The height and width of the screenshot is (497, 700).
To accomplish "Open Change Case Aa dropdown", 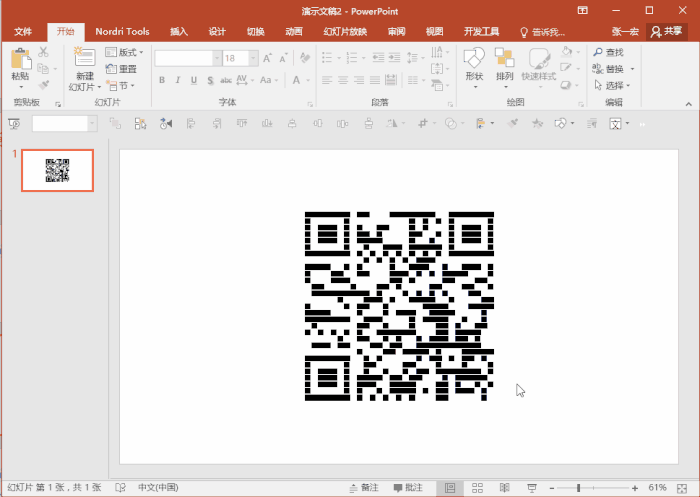I will (269, 80).
